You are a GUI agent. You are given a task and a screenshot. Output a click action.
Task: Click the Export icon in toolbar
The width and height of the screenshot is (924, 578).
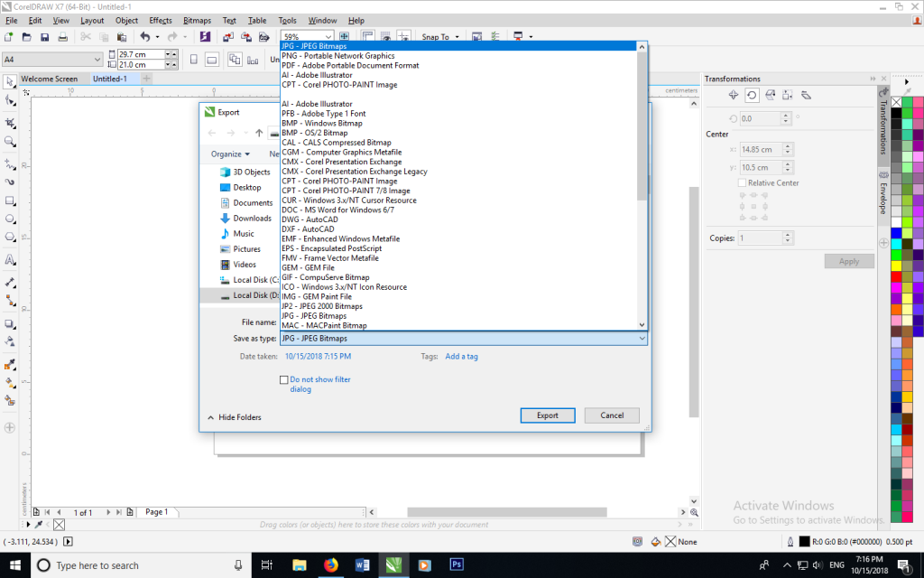[246, 36]
